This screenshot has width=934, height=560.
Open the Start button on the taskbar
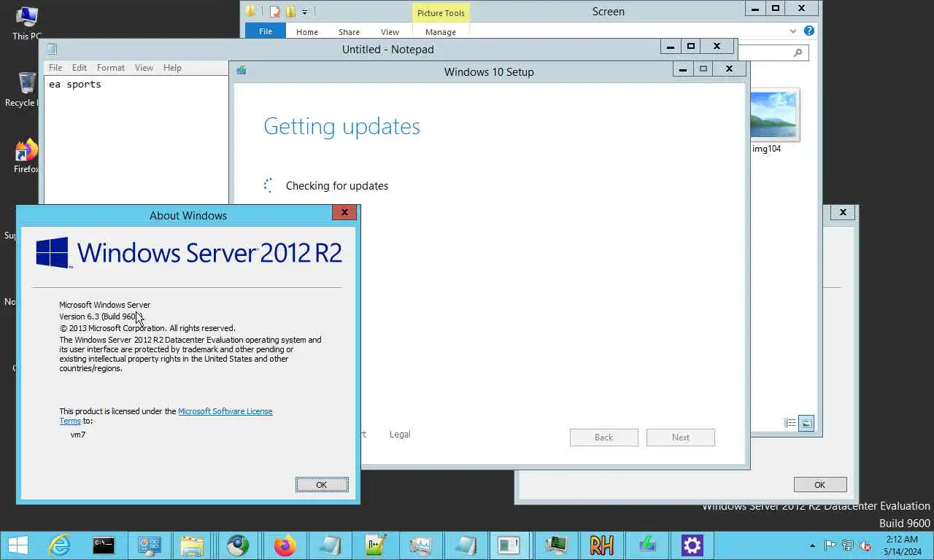click(18, 545)
